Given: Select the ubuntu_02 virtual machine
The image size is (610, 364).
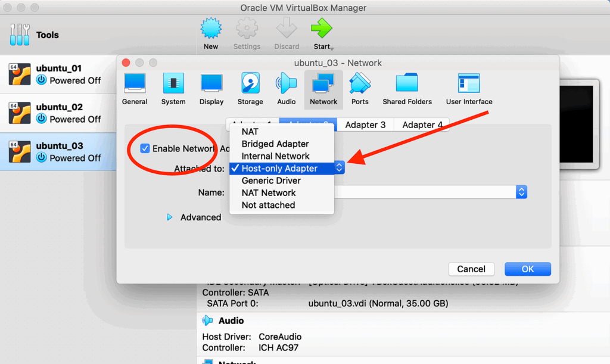Looking at the screenshot, I should (58, 113).
